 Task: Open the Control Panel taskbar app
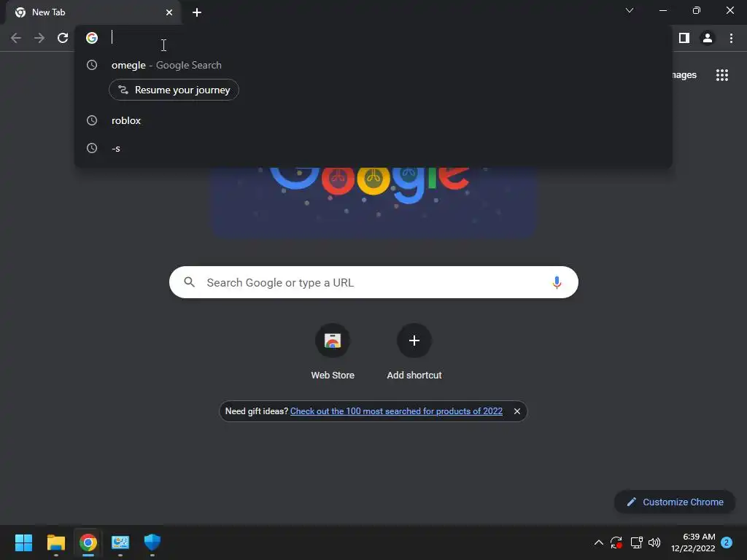[120, 542]
